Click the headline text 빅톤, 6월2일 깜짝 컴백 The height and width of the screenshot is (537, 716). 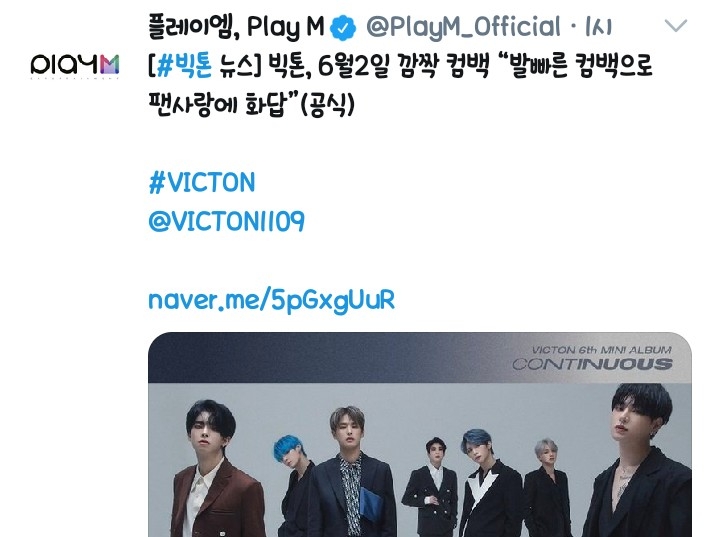[x=379, y=66]
